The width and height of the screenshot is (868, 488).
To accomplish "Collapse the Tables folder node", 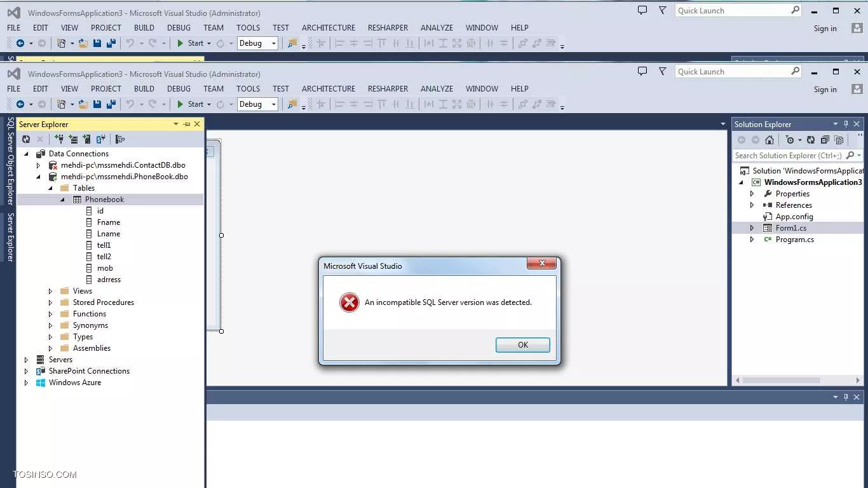I will [50, 188].
